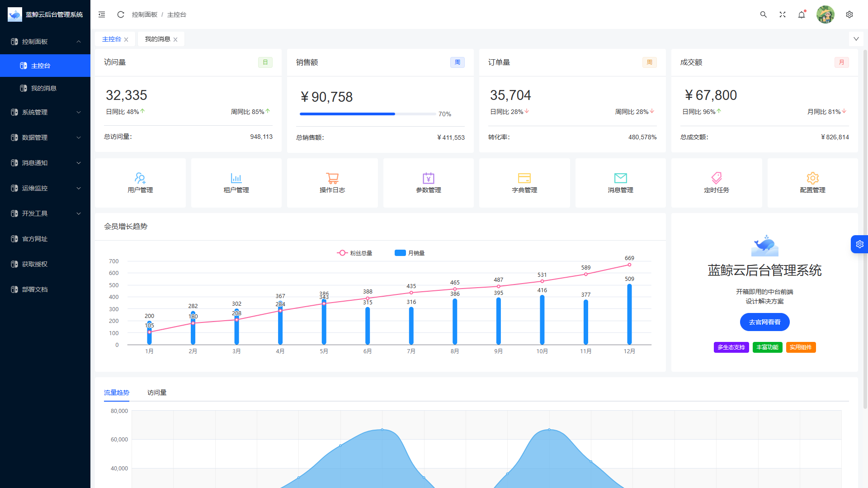Expand the 运维监控 sidebar menu
This screenshot has height=488, width=868.
tap(45, 188)
